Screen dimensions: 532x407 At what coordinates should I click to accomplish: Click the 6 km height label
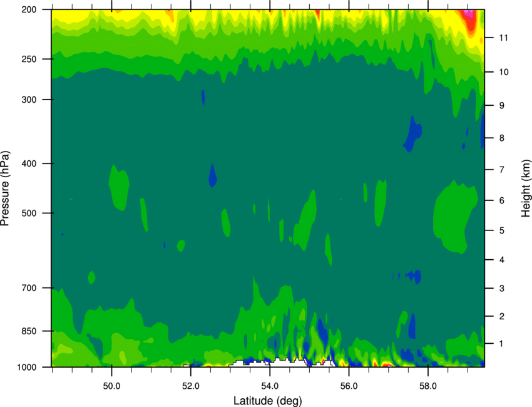point(501,200)
